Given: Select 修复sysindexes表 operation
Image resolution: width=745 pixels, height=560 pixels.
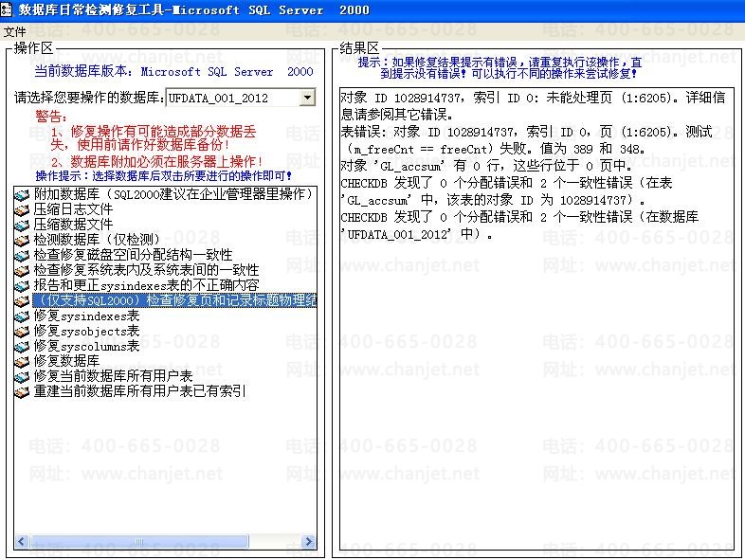Looking at the screenshot, I should coord(86,316).
